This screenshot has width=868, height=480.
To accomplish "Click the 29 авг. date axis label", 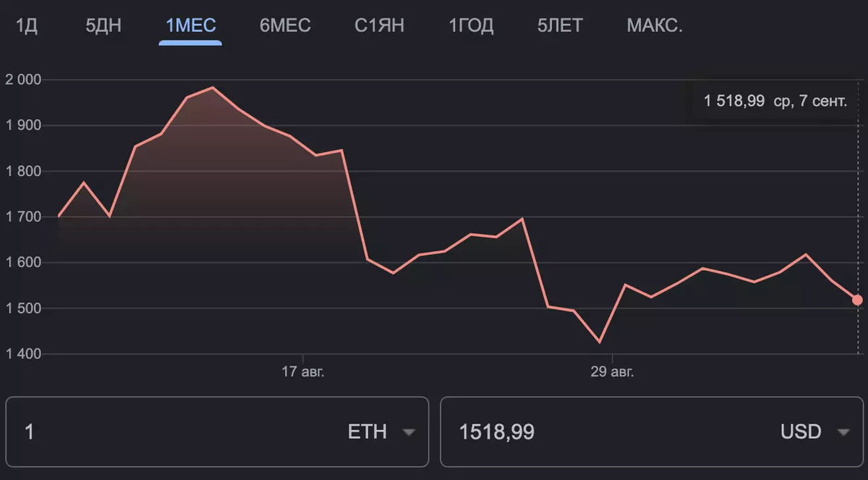I will 612,372.
